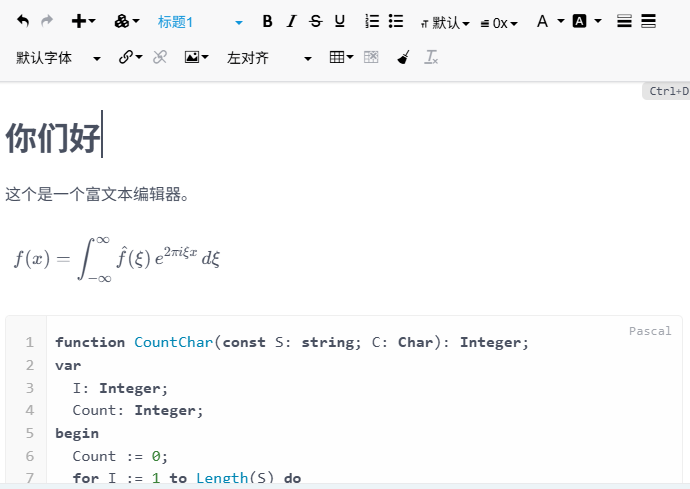Toggle italic formatting
Screen dimensions: 690x489
pos(291,21)
